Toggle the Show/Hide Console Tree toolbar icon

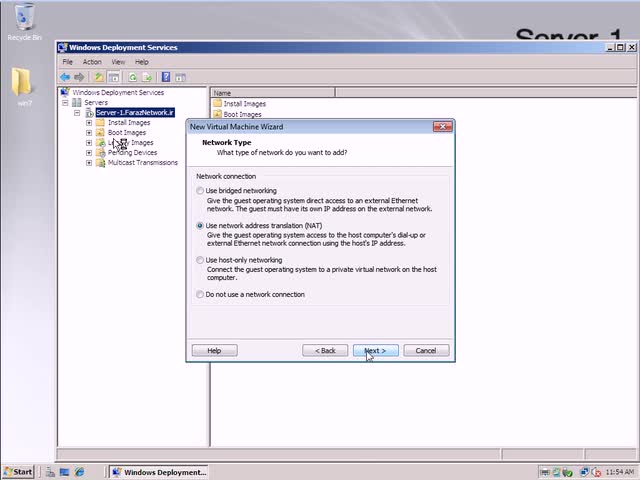113,77
